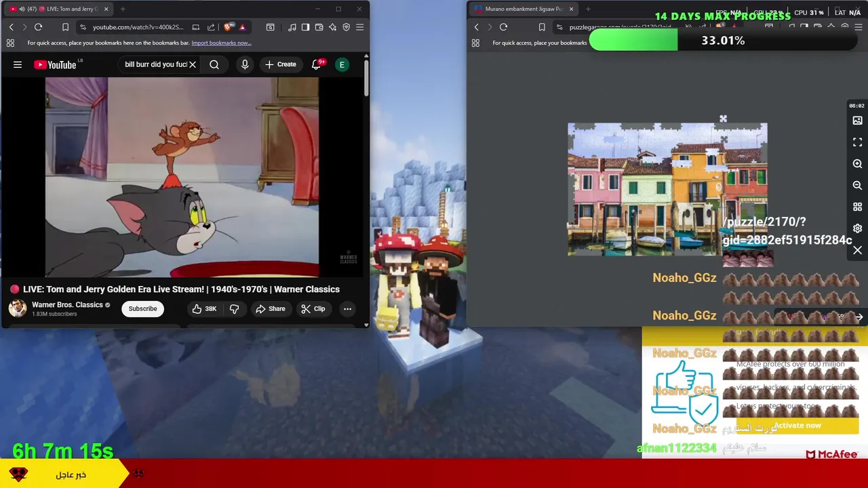The width and height of the screenshot is (868, 488).
Task: Zoom in on the puzzle
Action: tap(857, 164)
